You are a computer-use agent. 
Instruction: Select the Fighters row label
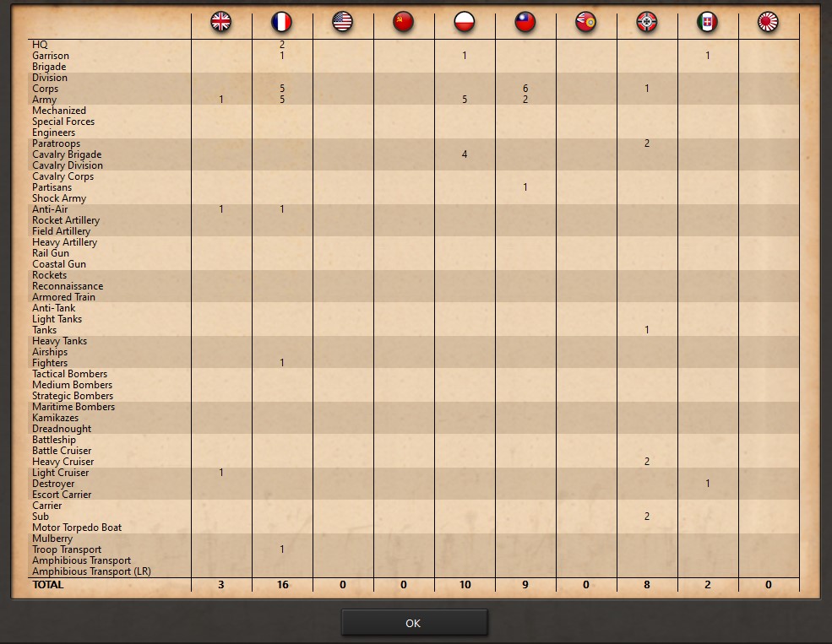50,363
